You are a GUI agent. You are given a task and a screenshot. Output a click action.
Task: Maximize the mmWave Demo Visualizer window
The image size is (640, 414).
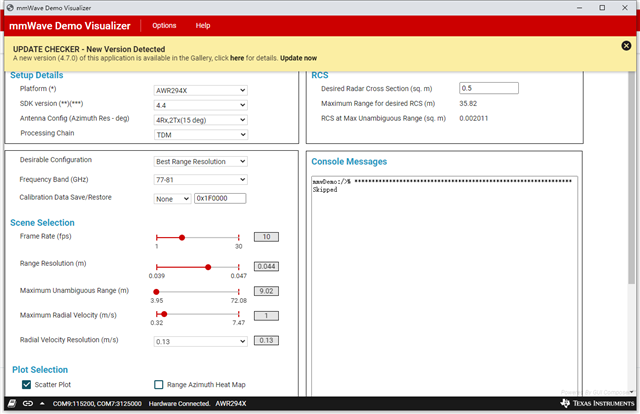click(602, 8)
